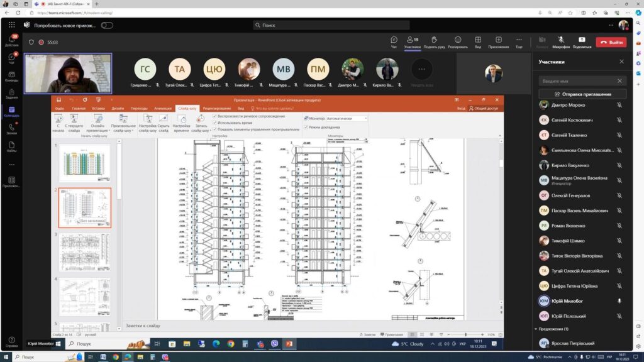Open a new browser tab
Image resolution: width=644 pixels, height=362 pixels.
click(97, 4)
